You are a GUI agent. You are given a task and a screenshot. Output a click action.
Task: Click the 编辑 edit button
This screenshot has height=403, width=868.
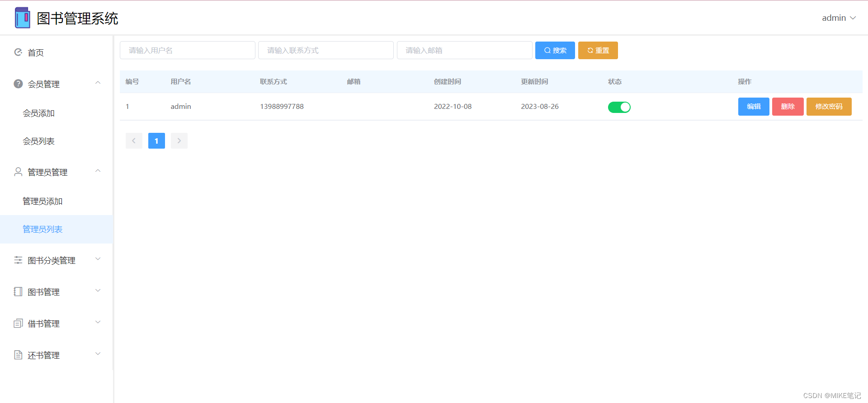[754, 107]
